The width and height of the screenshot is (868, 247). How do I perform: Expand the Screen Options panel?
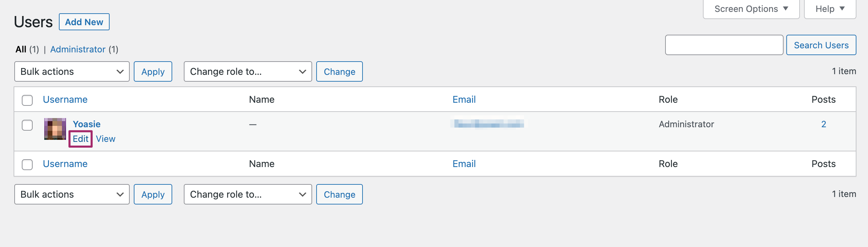(751, 9)
